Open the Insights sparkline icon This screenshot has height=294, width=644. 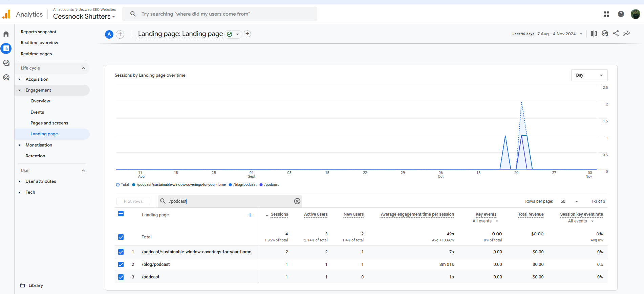point(627,34)
